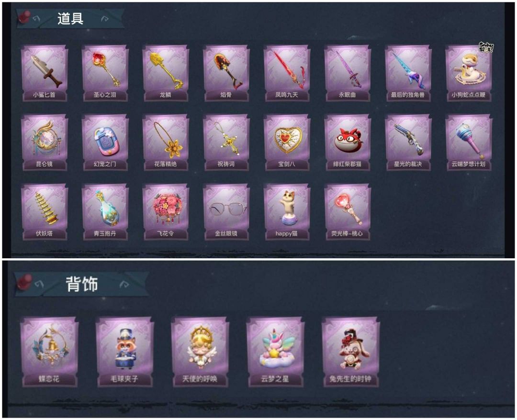Choose the 绯红柴郡猫 red cat item
Image resolution: width=517 pixels, height=420 pixels.
tap(347, 142)
